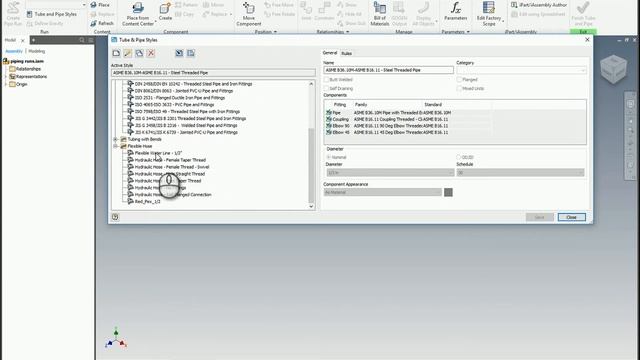Select the OD/ID diameter radio button
This screenshot has width=640, height=360.
pos(458,157)
